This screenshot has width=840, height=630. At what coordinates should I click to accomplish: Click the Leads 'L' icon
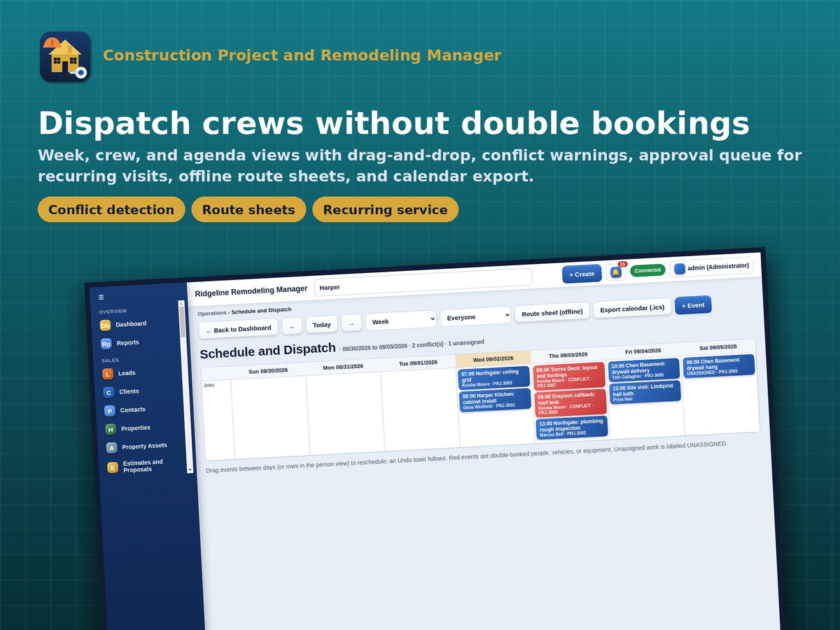[x=108, y=374]
